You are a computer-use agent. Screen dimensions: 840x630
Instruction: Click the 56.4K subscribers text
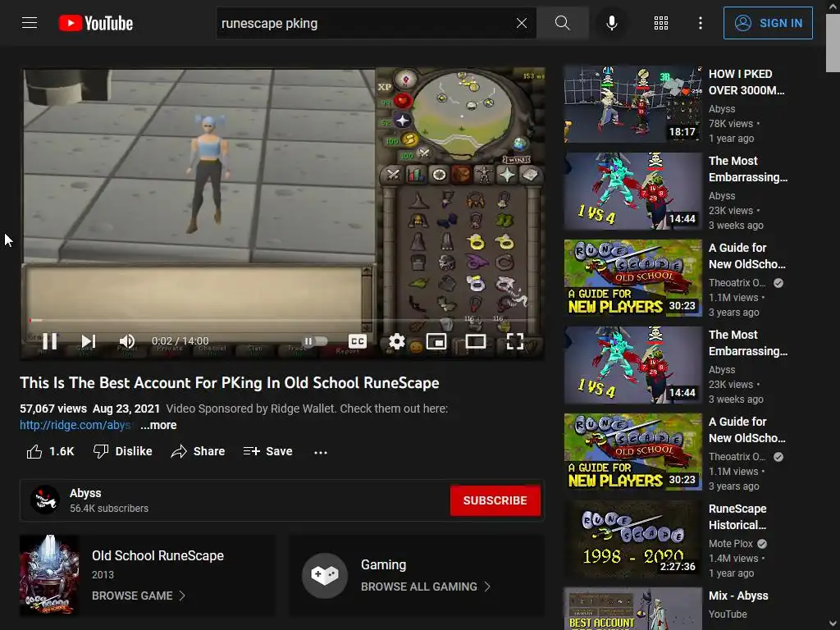click(x=109, y=509)
